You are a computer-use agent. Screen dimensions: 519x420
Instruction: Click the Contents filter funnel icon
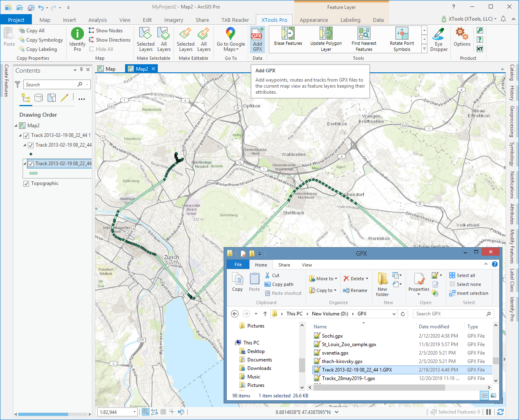(18, 84)
